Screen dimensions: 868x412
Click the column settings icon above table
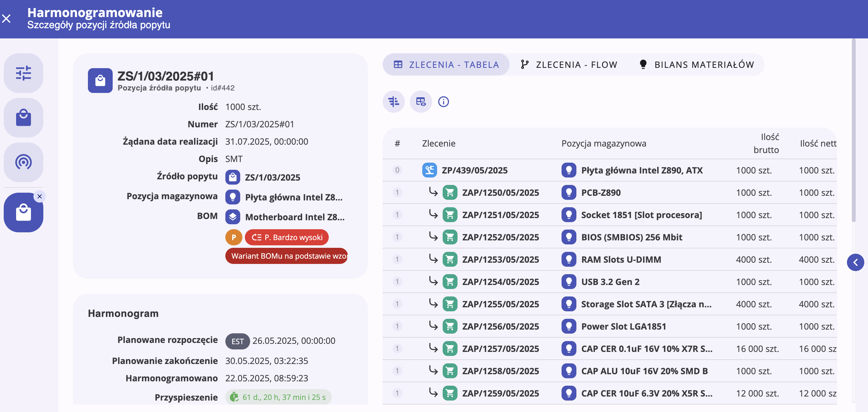pyautogui.click(x=393, y=102)
